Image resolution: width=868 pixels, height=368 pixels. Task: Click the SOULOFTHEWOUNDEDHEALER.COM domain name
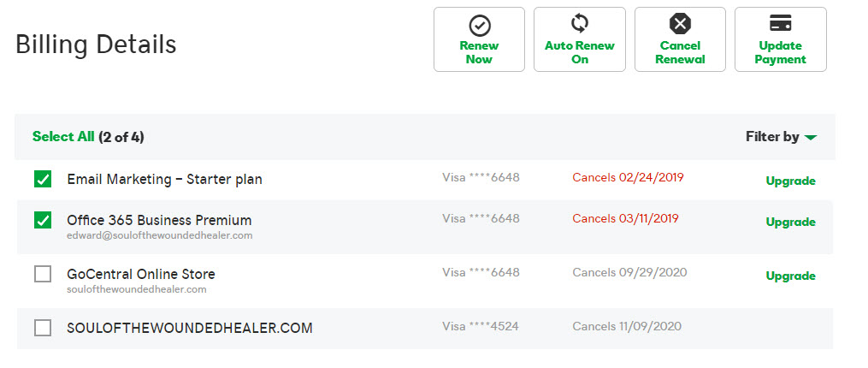190,328
